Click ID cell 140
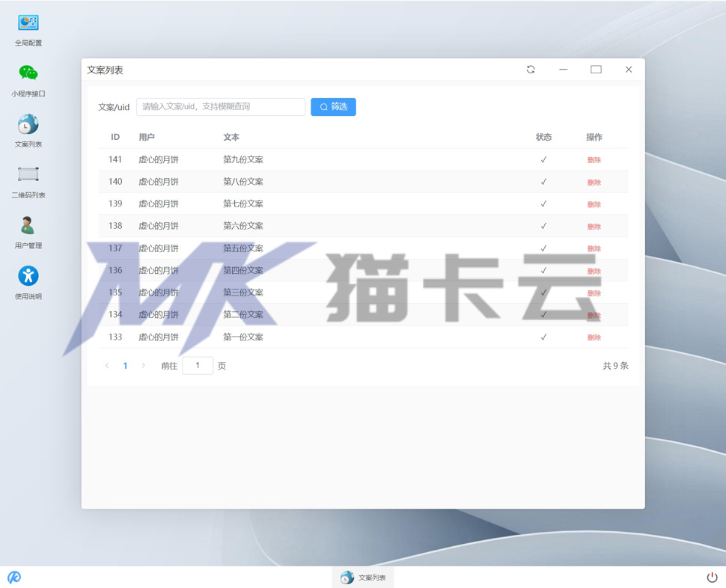 115,182
